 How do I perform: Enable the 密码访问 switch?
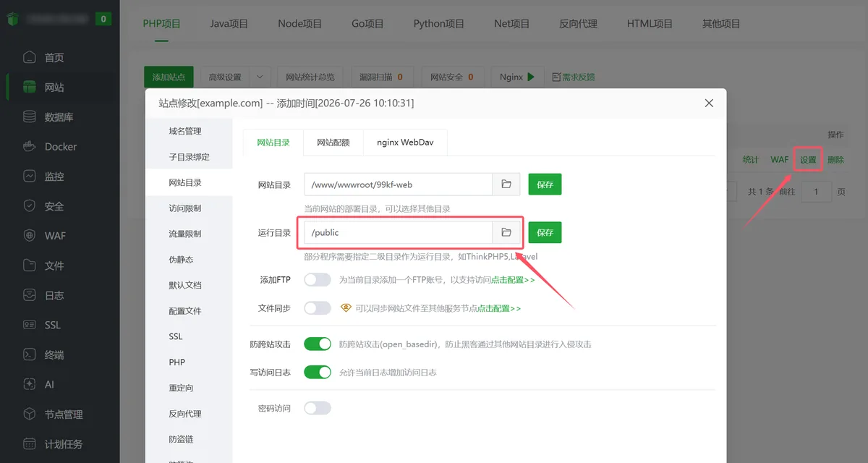318,408
